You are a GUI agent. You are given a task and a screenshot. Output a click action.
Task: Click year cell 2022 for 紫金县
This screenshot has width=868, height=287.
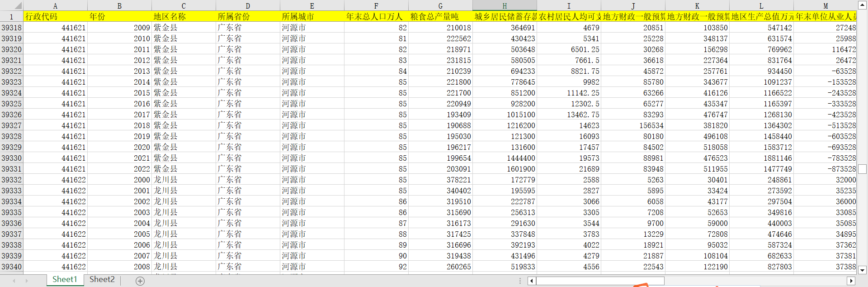coord(119,169)
